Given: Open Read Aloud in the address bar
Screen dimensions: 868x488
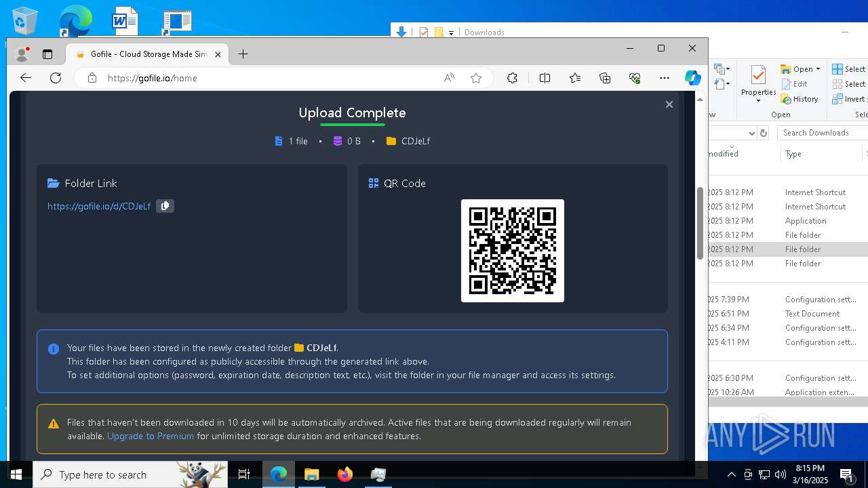Looking at the screenshot, I should 449,78.
